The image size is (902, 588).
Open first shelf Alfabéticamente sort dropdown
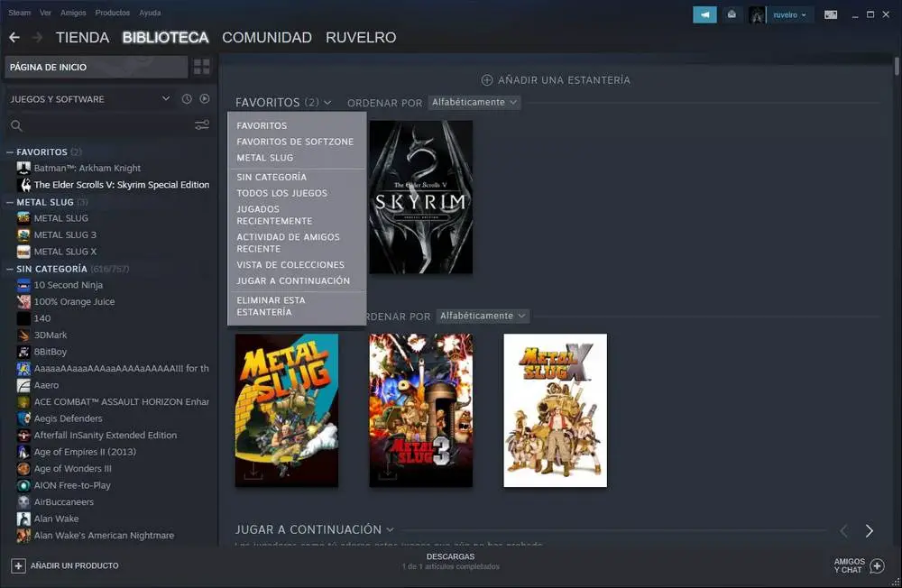474,102
